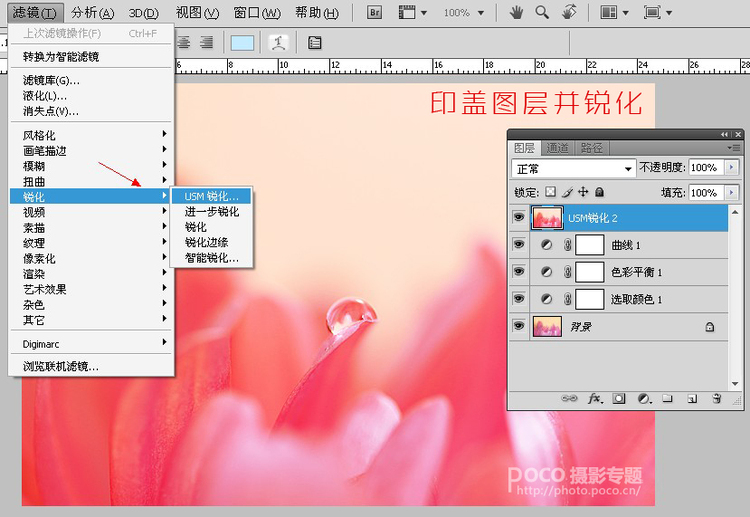Open the Screen Mode dropdown arrow
The height and width of the screenshot is (517, 750).
pos(669,13)
